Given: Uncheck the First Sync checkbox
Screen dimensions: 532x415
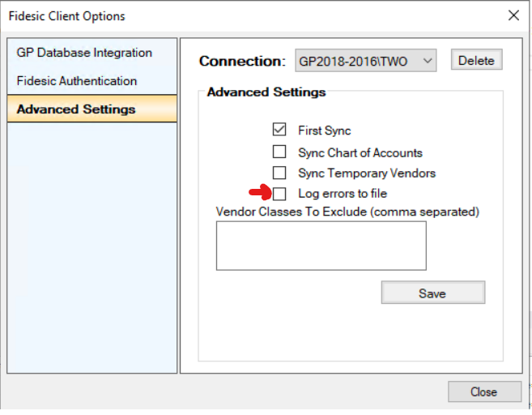Looking at the screenshot, I should [279, 130].
